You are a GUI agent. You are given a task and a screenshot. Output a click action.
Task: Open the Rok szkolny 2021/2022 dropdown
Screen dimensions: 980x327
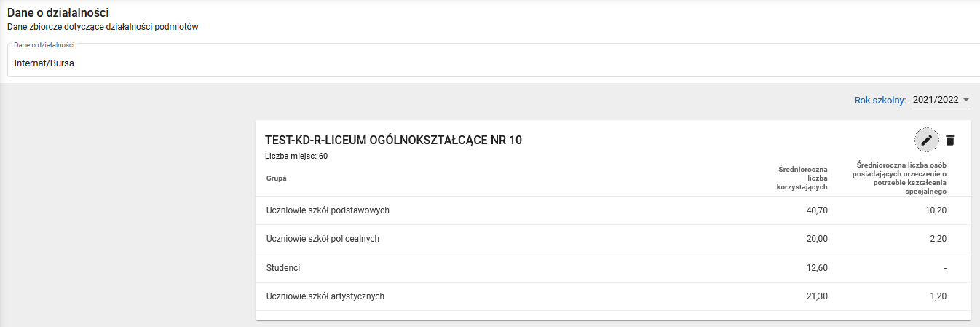pyautogui.click(x=941, y=100)
